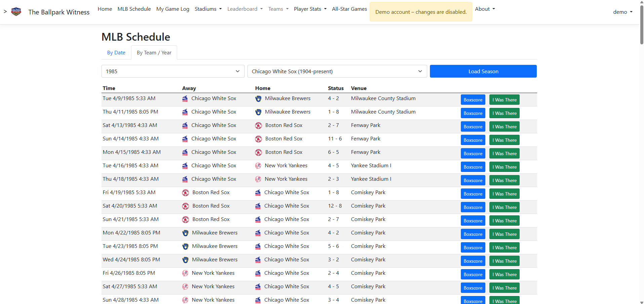Open the Chicago White Sox team dropdown
Screen dimensions: 644x304
click(337, 71)
